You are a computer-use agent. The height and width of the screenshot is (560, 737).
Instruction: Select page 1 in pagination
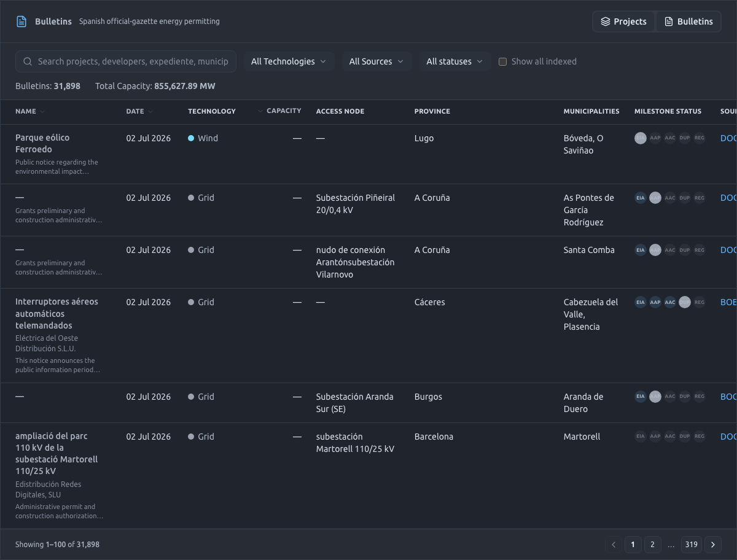pyautogui.click(x=633, y=545)
